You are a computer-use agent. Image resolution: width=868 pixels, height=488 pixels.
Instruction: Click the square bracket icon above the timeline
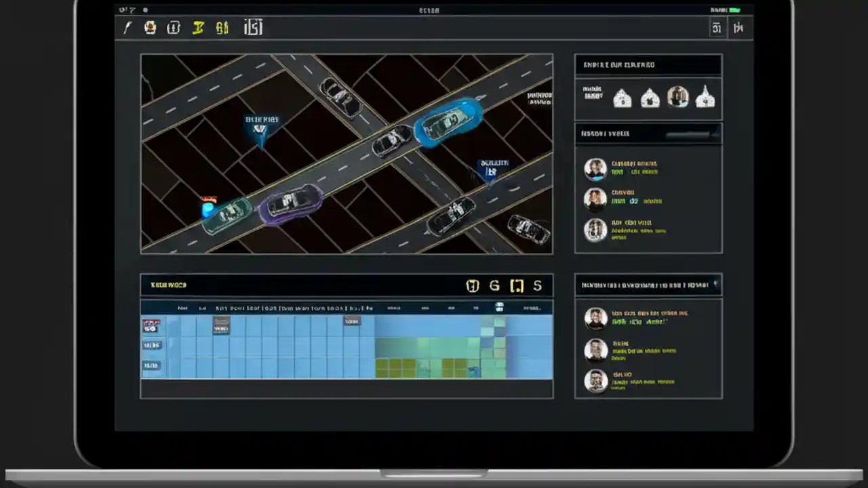pos(516,285)
